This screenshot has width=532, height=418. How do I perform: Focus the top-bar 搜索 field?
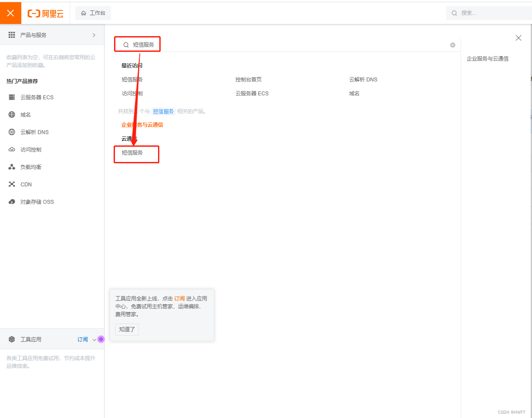point(489,13)
